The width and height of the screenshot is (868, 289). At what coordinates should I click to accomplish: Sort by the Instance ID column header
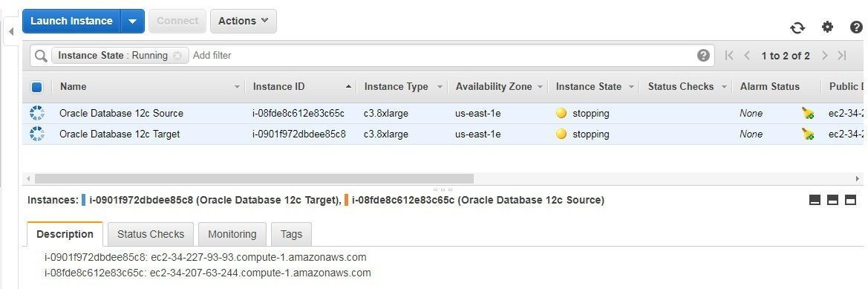click(x=278, y=86)
